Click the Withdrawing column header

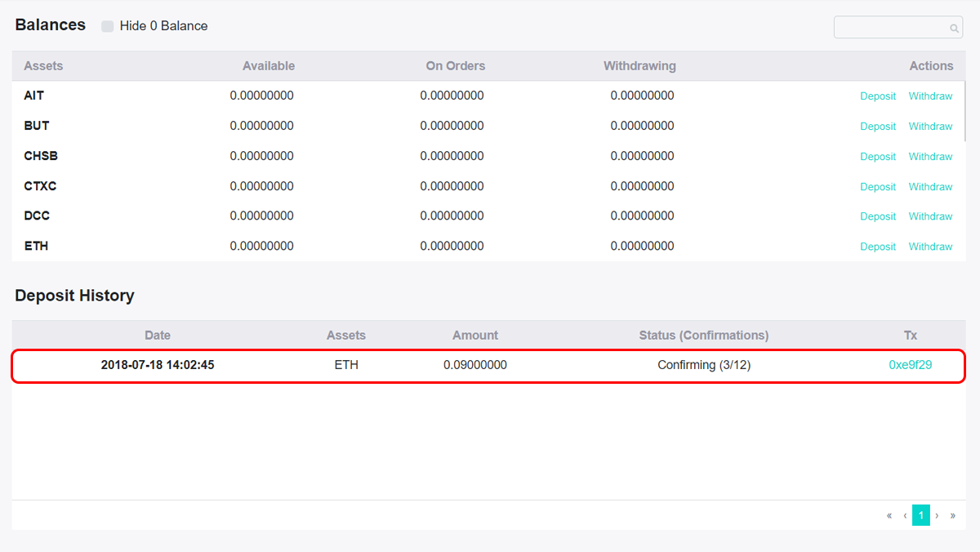639,66
